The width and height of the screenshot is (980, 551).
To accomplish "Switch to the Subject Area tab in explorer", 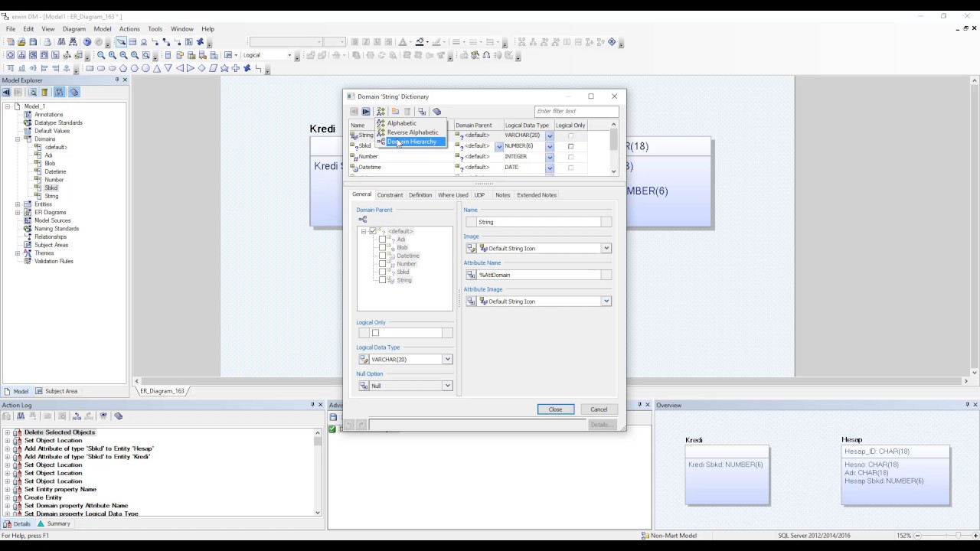I will [x=57, y=391].
